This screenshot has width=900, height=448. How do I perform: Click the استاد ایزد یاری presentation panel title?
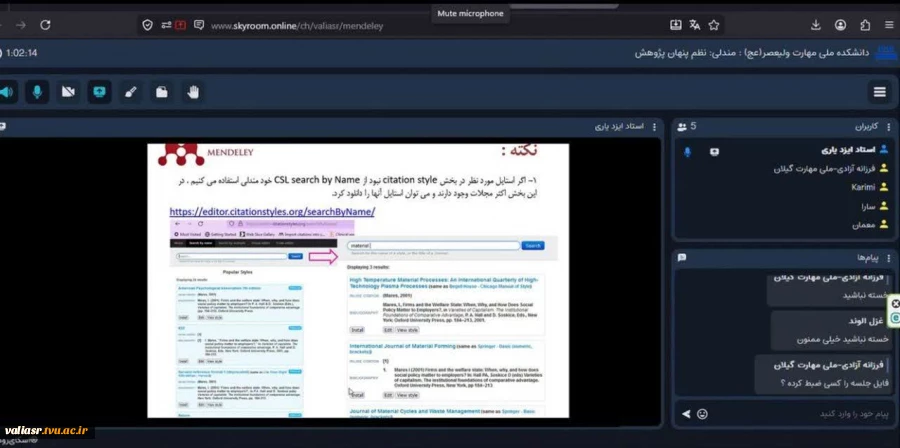click(x=619, y=127)
